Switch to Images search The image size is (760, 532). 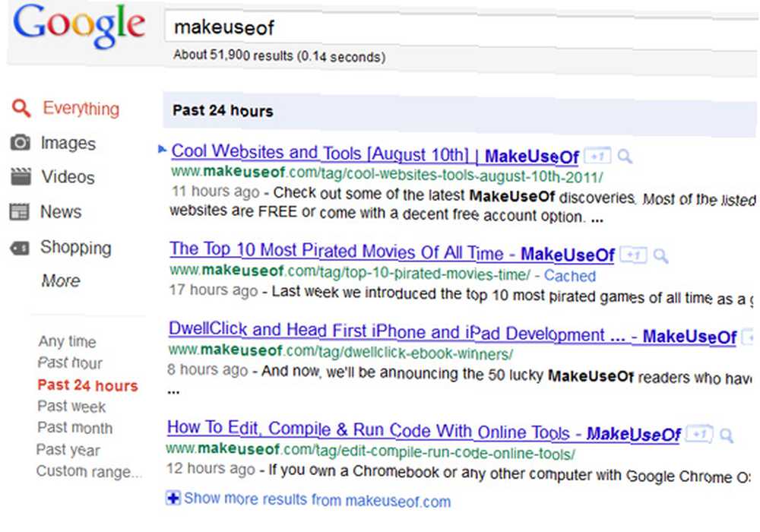[x=68, y=143]
